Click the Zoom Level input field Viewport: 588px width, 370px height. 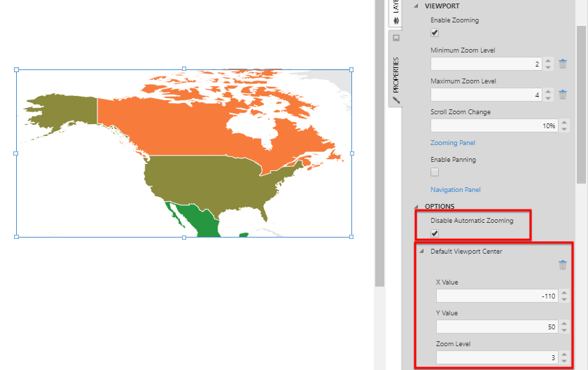pos(496,358)
